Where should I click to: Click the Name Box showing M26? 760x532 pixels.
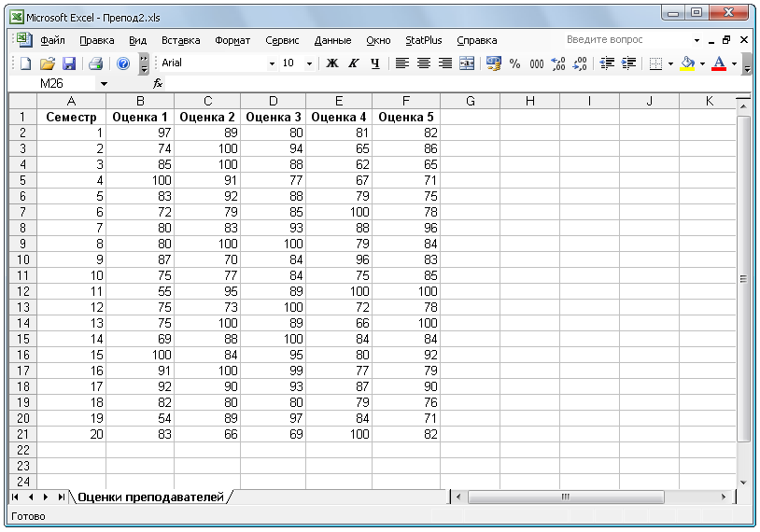point(53,84)
